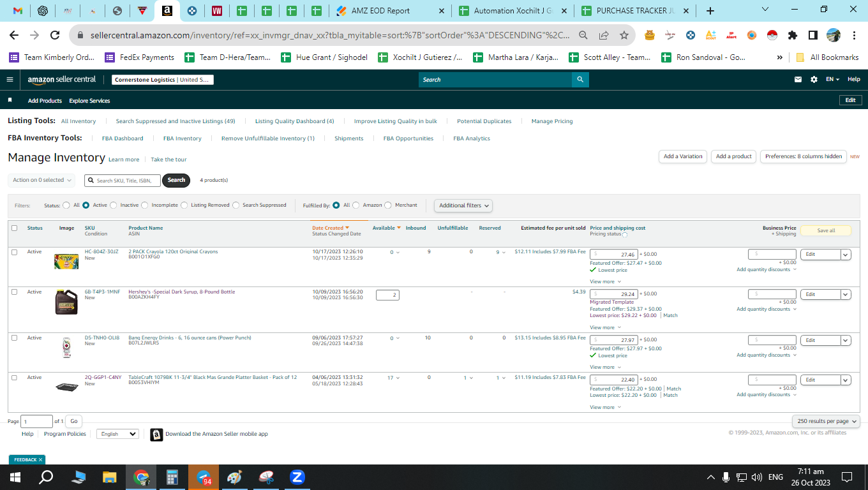Click the SKU search input field

pos(123,181)
